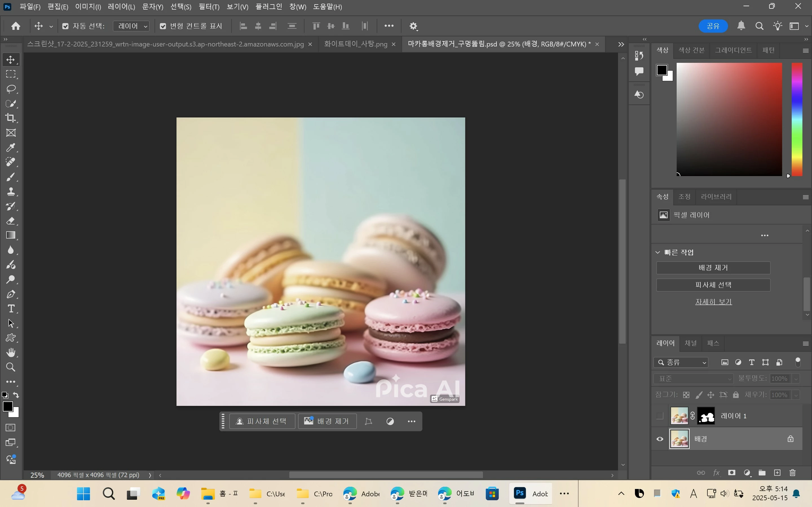Screen dimensions: 812x507
Task: Collapse the 빠른 작업 section
Action: [658, 252]
